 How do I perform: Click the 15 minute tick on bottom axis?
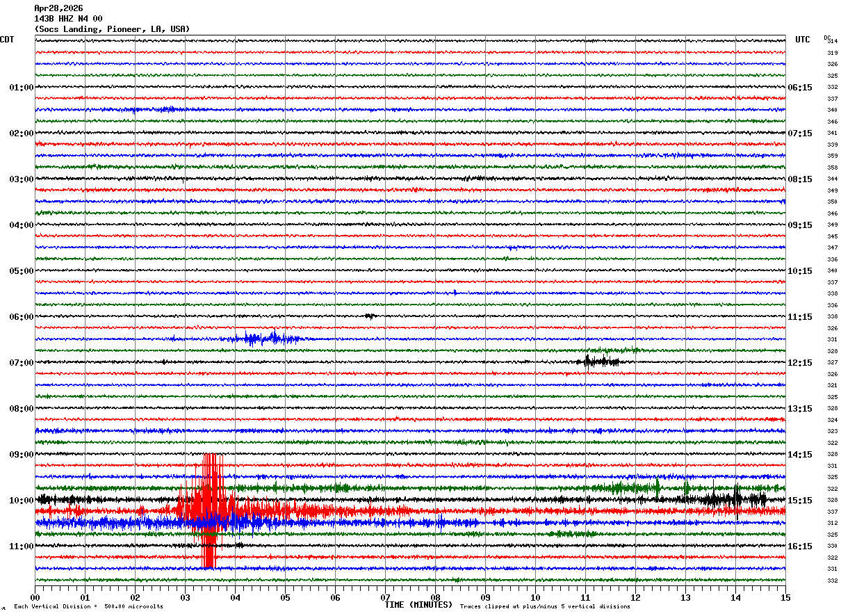click(785, 597)
